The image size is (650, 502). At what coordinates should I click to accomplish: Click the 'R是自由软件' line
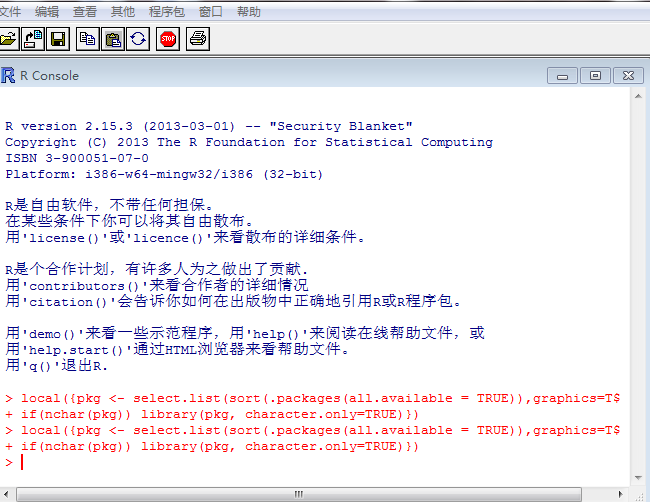click(x=110, y=205)
